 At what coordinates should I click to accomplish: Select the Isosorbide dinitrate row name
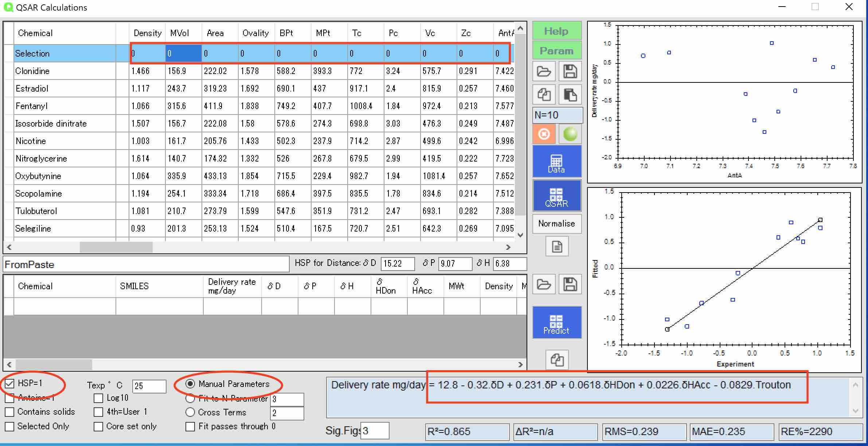coord(51,123)
